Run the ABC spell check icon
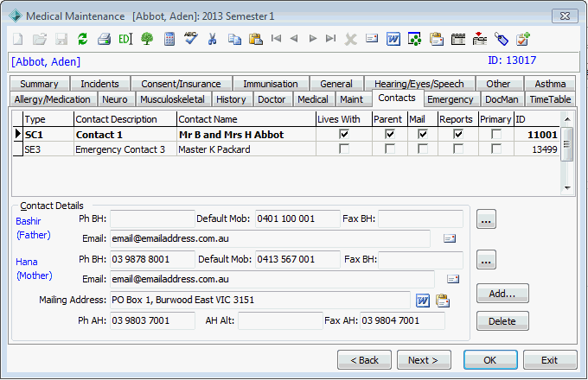This screenshot has height=380, width=588. click(x=191, y=38)
